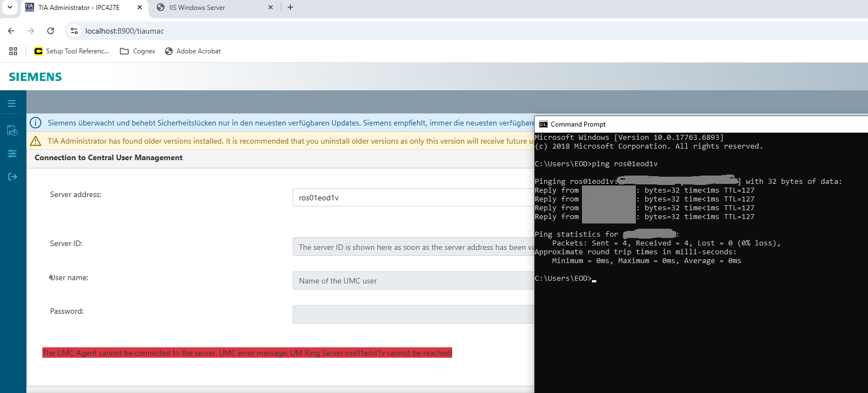
Task: Focus the User name input field
Action: click(413, 281)
